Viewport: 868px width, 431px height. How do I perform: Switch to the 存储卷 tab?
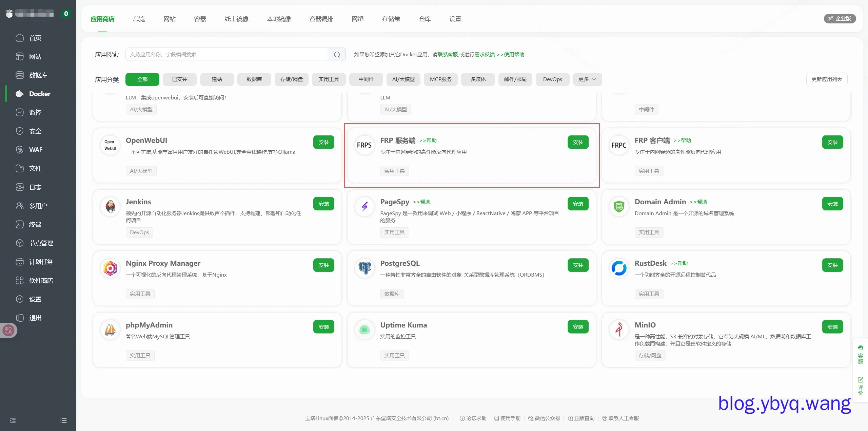(x=391, y=19)
